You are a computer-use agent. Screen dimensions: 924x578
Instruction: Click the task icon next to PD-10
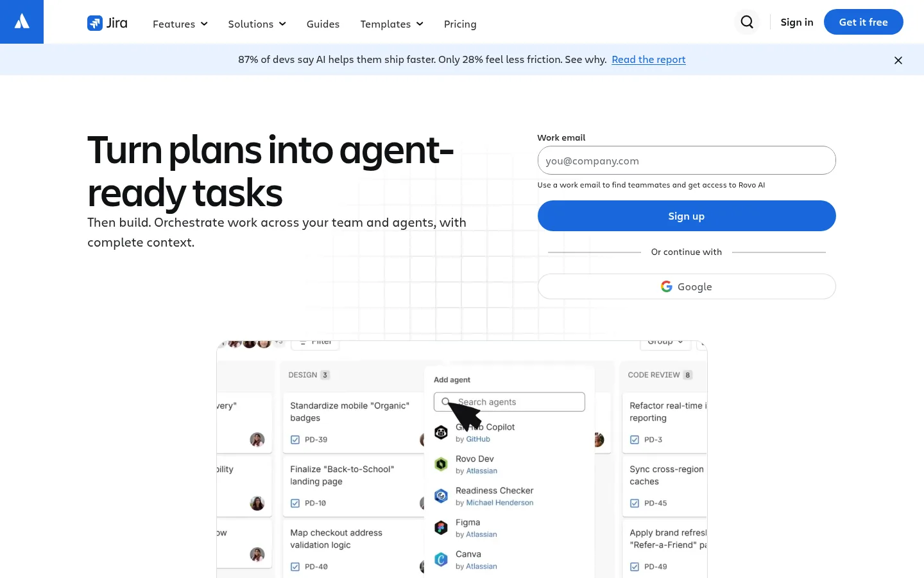click(x=295, y=504)
